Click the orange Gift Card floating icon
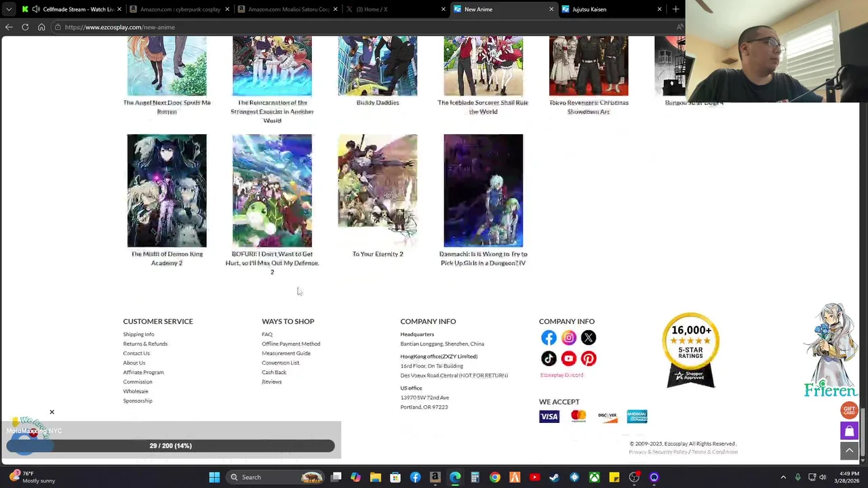The height and width of the screenshot is (488, 868). point(849,410)
